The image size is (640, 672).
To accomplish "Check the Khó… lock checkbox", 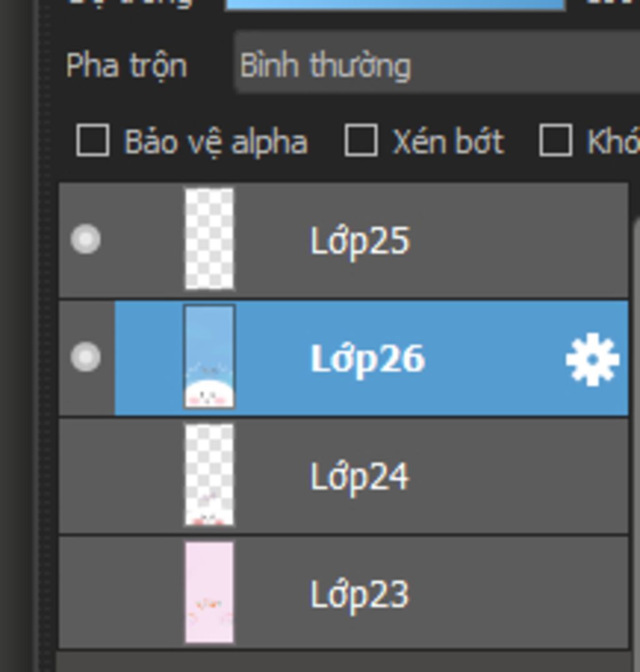I will click(555, 140).
